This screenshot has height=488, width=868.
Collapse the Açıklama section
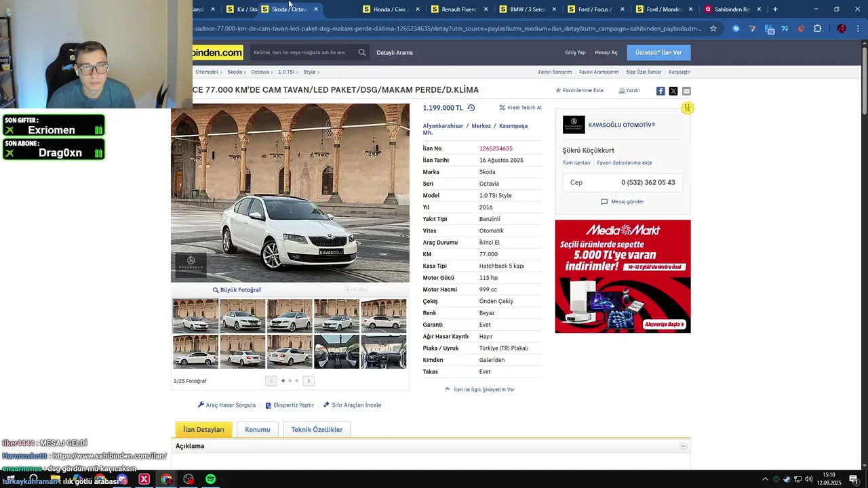point(684,446)
